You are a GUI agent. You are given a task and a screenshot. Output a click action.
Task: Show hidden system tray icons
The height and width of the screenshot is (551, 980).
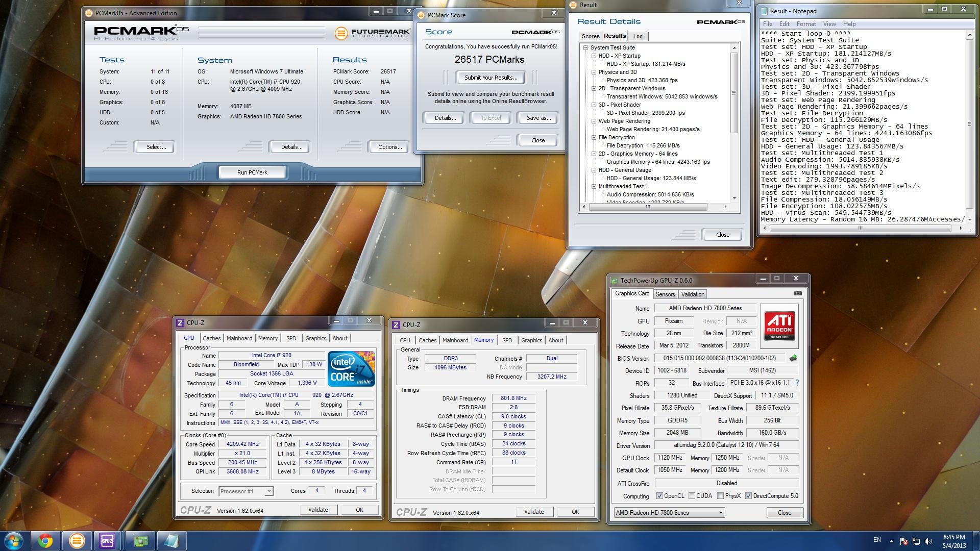(892, 541)
